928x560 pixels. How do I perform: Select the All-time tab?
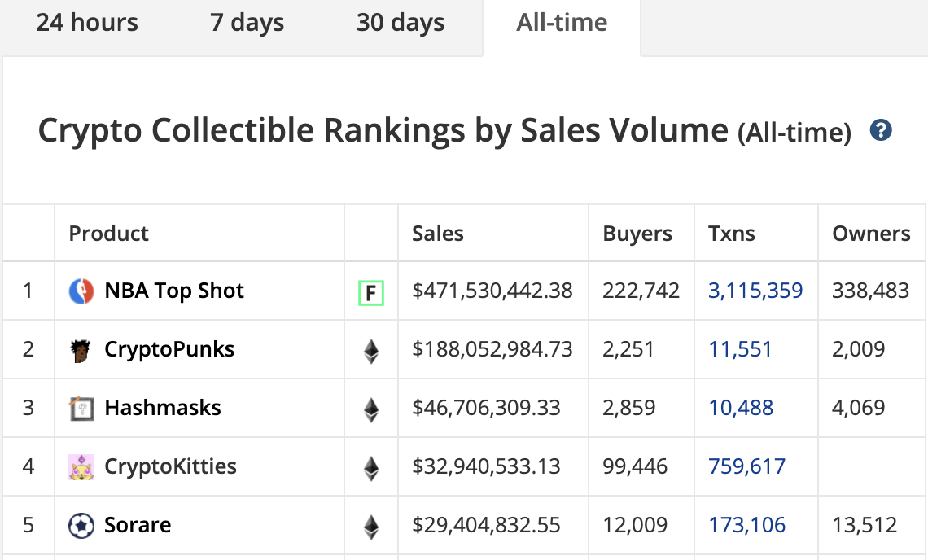pos(562,23)
